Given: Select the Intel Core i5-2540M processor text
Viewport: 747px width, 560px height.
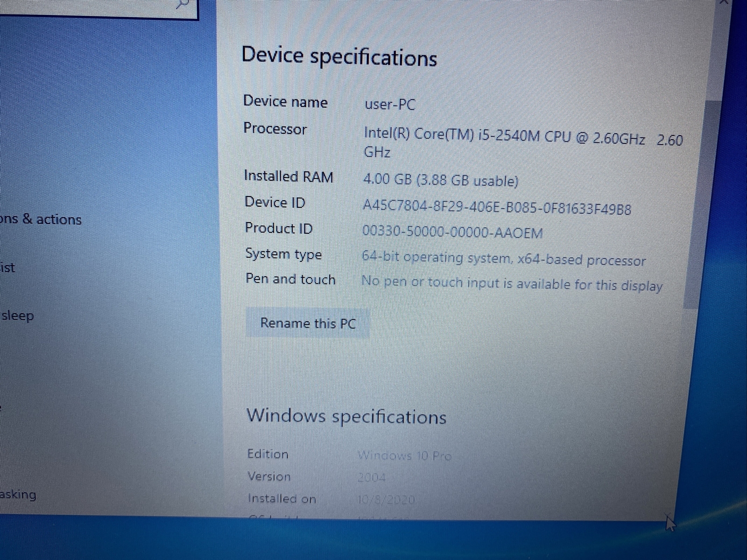Looking at the screenshot, I should tap(523, 144).
